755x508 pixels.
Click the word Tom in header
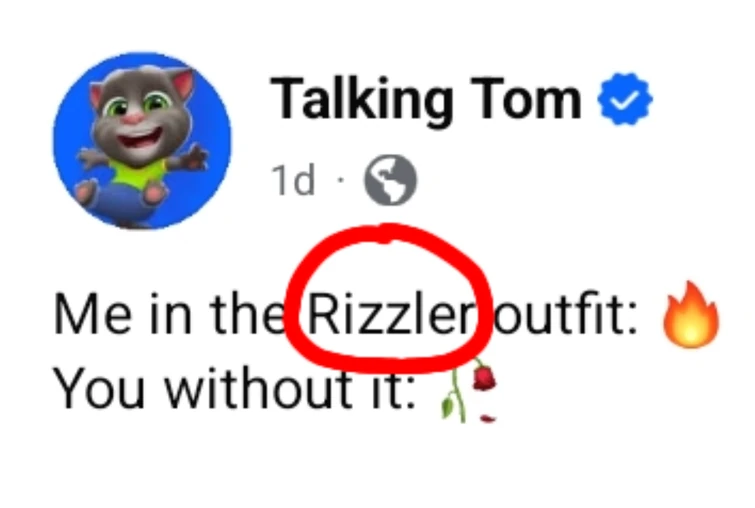[x=529, y=100]
